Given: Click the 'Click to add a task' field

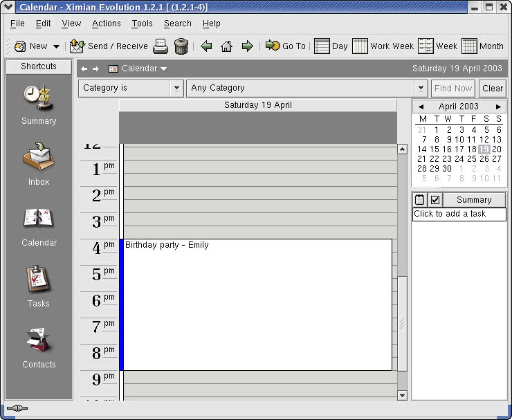Looking at the screenshot, I should point(459,214).
